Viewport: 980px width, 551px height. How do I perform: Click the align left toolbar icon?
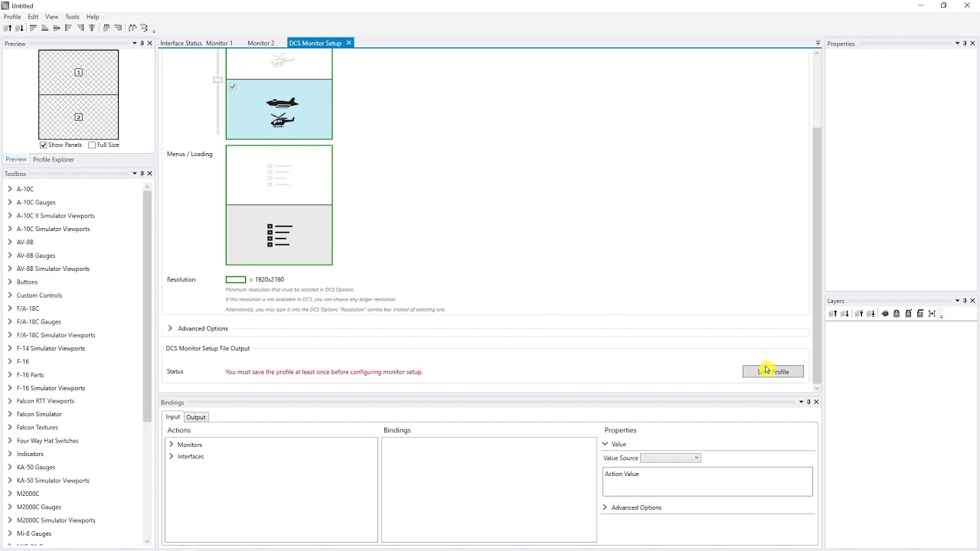pyautogui.click(x=68, y=28)
